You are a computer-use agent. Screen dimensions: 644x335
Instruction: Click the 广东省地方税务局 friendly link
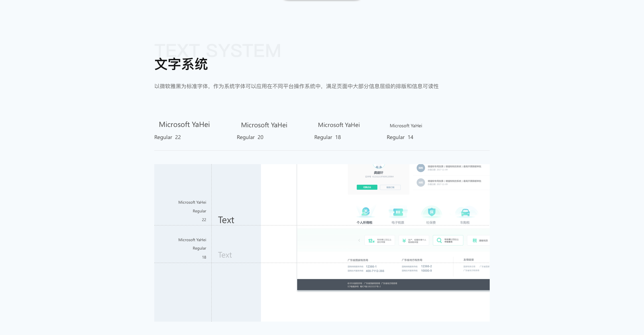[471, 271]
